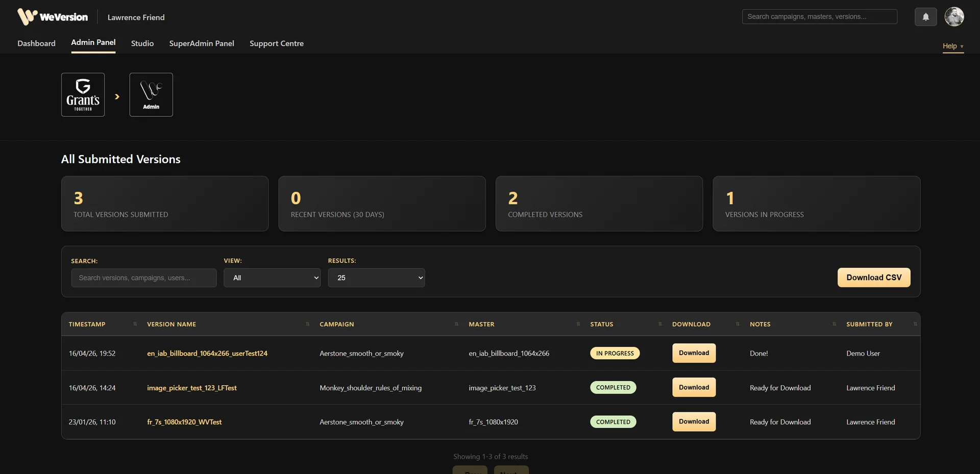Click the Download CSV button
Viewport: 980px width, 474px height.
click(874, 278)
